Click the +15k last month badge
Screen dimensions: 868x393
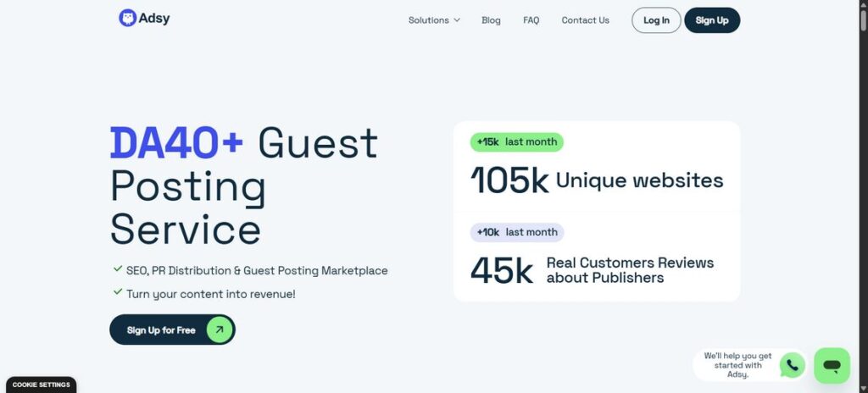(x=516, y=142)
